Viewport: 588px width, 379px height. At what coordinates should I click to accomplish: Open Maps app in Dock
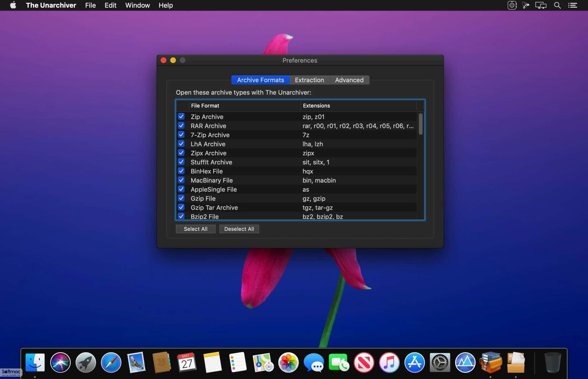263,362
